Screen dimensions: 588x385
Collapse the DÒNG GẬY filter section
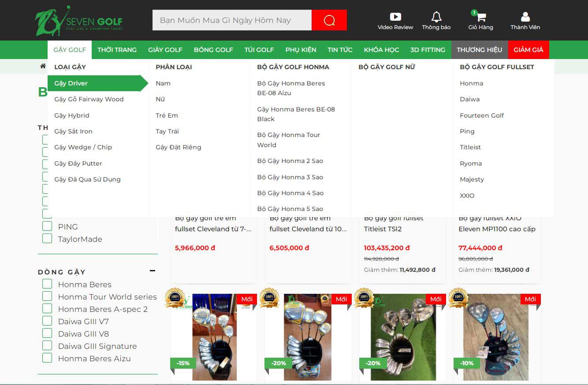[153, 270]
